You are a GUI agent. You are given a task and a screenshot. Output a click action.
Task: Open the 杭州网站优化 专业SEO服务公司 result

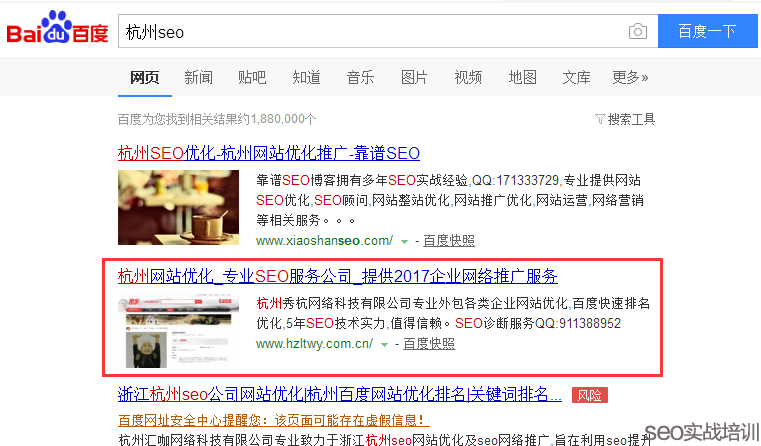[337, 276]
